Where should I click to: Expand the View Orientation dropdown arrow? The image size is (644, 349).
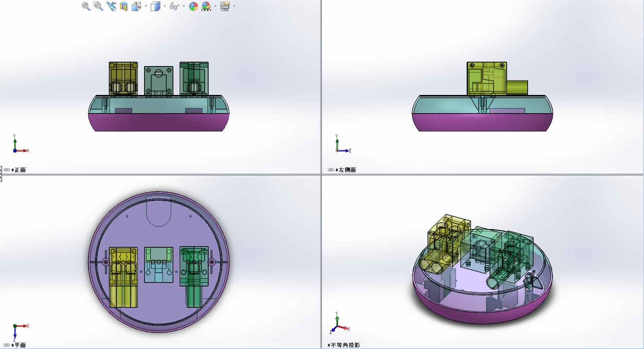(x=146, y=6)
